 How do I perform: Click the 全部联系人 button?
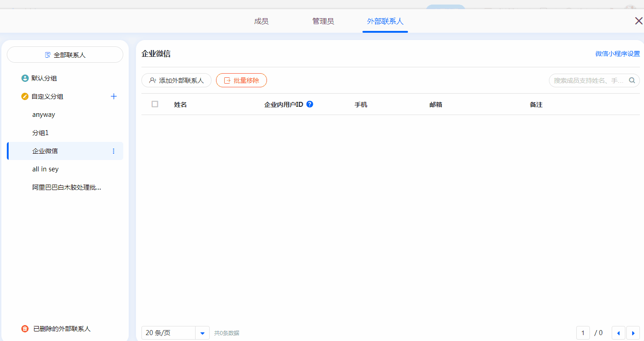[65, 55]
